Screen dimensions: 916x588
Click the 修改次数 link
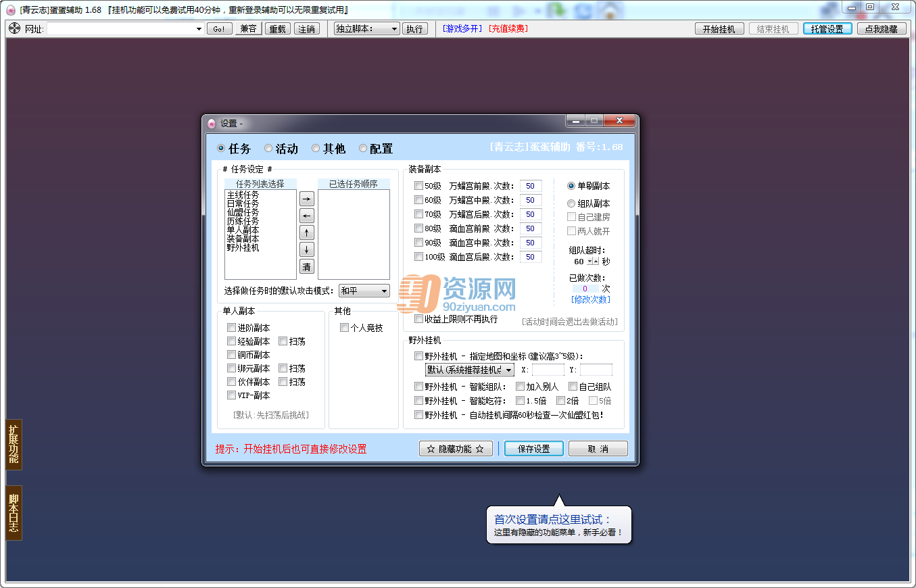pos(590,299)
